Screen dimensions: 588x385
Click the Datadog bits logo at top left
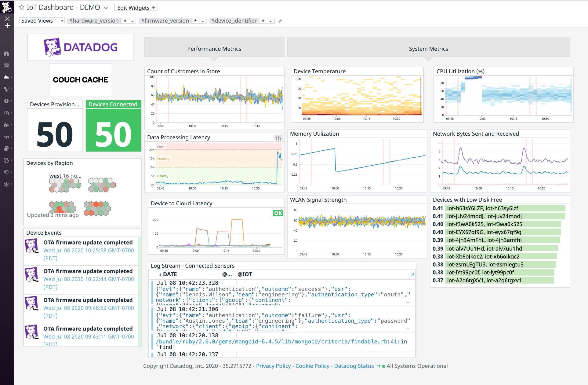pos(6,7)
